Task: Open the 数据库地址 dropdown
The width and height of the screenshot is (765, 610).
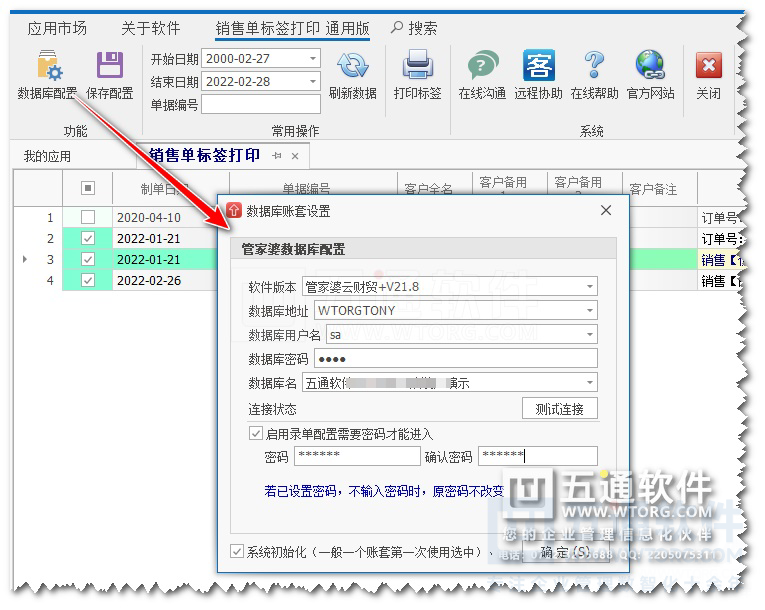Action: (x=590, y=310)
